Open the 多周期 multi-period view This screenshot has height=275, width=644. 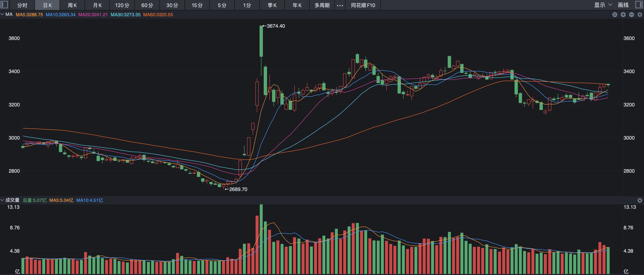322,5
